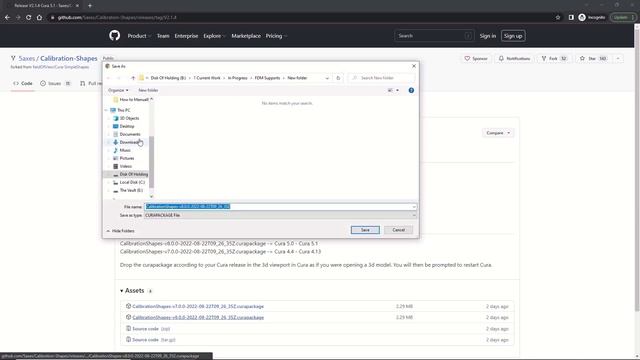The width and height of the screenshot is (640, 360).
Task: Select This PC in the folder tree
Action: pos(124,110)
